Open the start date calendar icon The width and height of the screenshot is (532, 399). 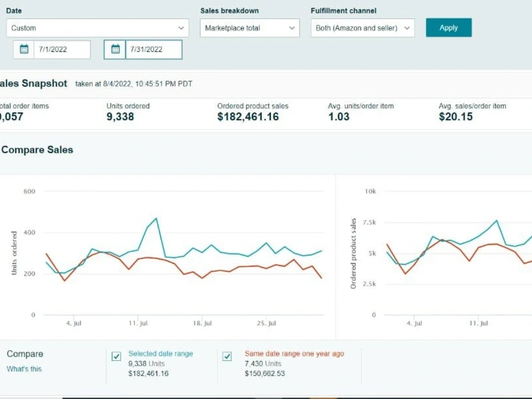click(x=24, y=49)
